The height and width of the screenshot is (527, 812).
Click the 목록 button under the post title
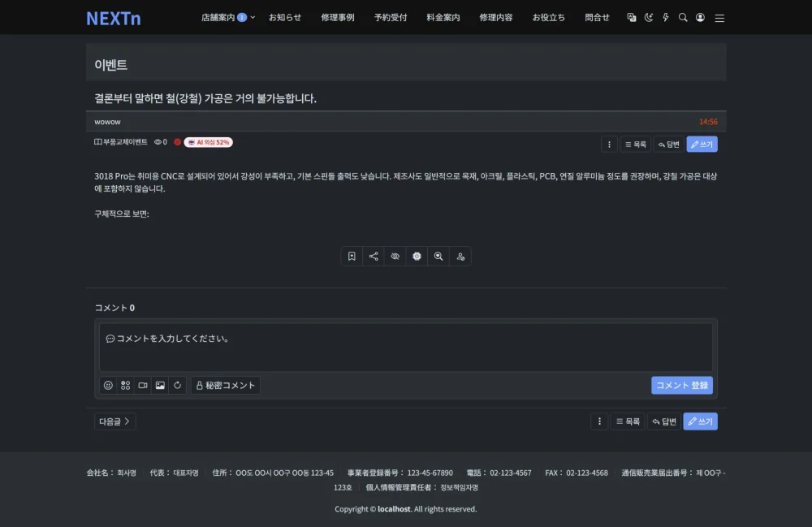(x=636, y=145)
